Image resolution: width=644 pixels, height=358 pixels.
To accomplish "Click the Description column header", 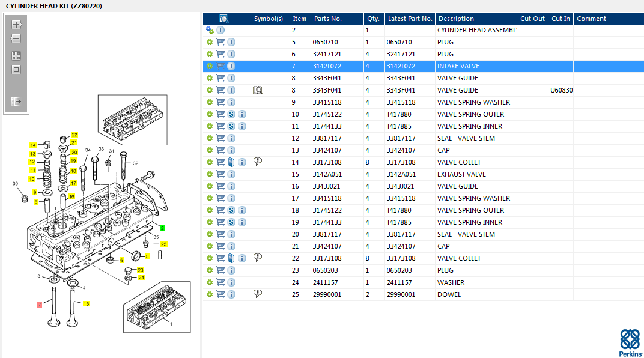I will (456, 19).
